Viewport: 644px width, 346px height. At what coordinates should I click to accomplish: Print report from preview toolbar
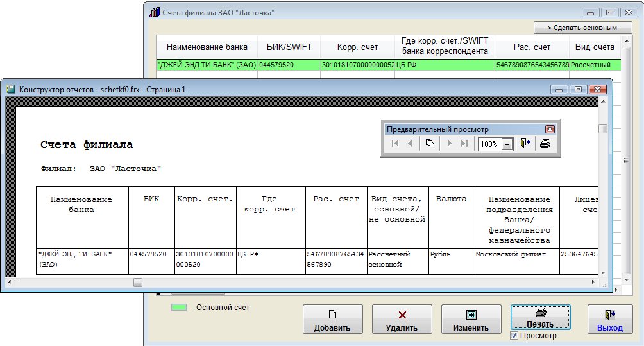click(545, 144)
